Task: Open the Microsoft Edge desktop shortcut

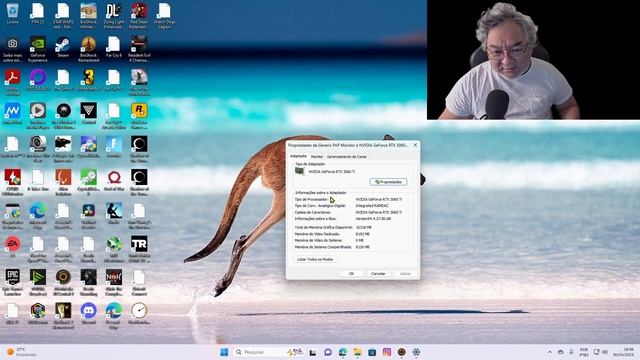Action: click(x=38, y=216)
